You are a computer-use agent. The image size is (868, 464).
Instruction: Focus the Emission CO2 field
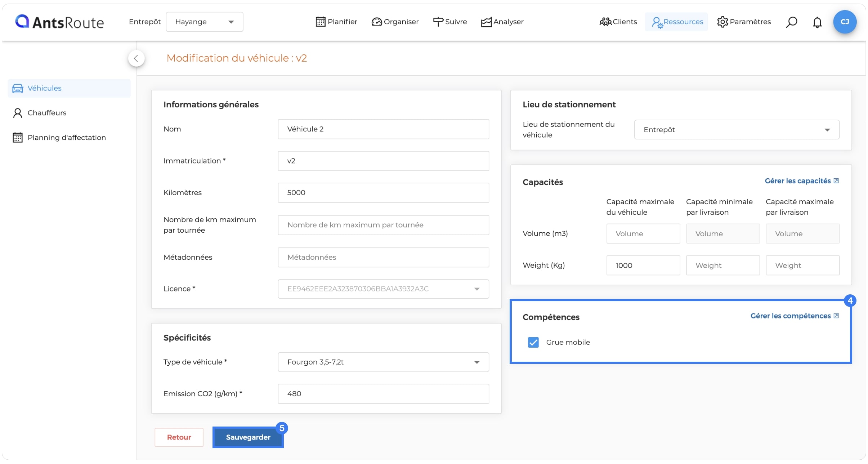[383, 394]
